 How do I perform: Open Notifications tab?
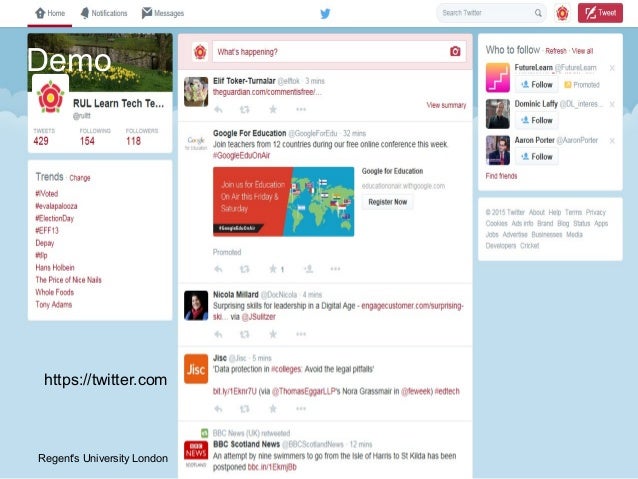click(104, 13)
